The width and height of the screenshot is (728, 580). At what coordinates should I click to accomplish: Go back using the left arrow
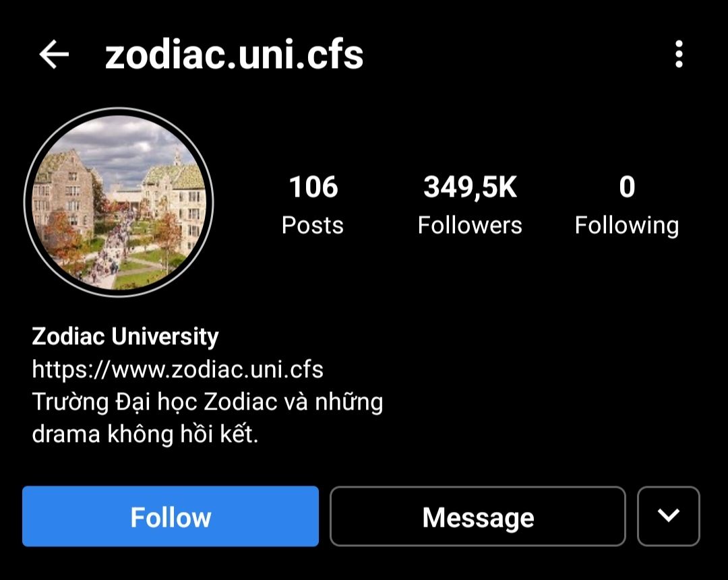pyautogui.click(x=54, y=55)
